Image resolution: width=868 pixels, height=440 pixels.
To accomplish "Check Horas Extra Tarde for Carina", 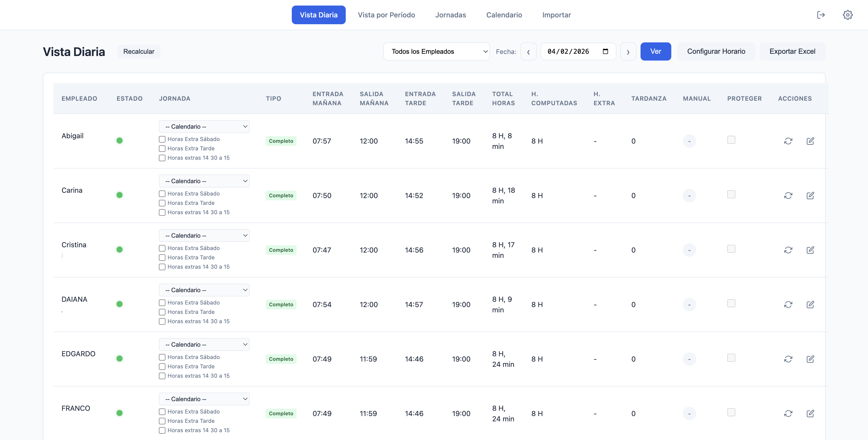I will 162,203.
